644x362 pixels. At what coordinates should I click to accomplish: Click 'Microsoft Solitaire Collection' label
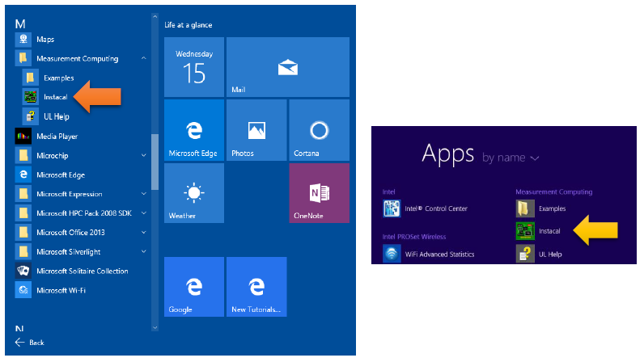[x=83, y=271]
